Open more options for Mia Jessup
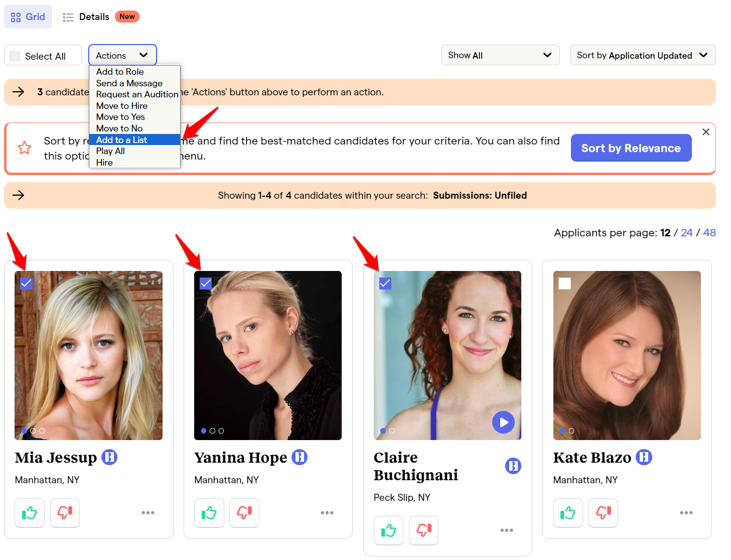 click(x=148, y=513)
